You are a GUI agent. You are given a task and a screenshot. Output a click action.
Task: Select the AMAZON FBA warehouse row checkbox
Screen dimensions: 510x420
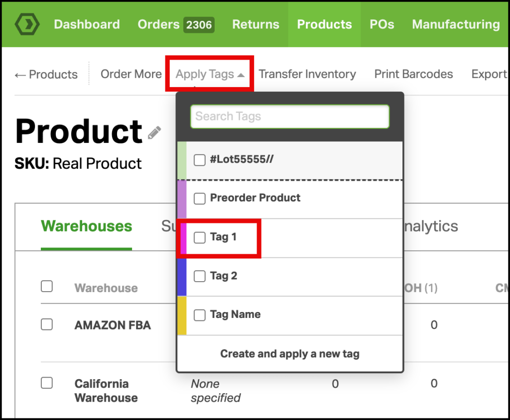pyautogui.click(x=46, y=324)
